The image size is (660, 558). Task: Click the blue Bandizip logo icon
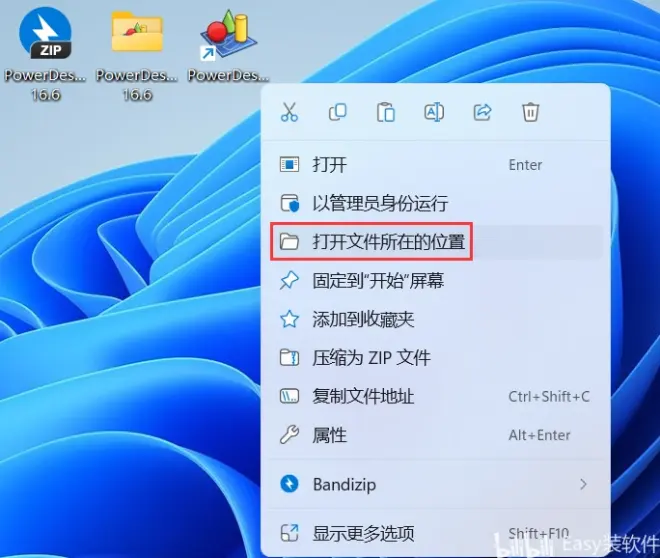tap(289, 484)
